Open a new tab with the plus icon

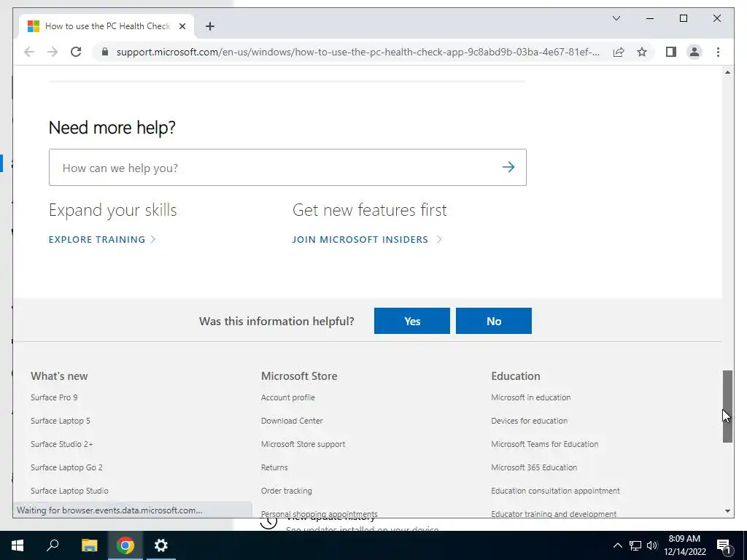coord(209,26)
